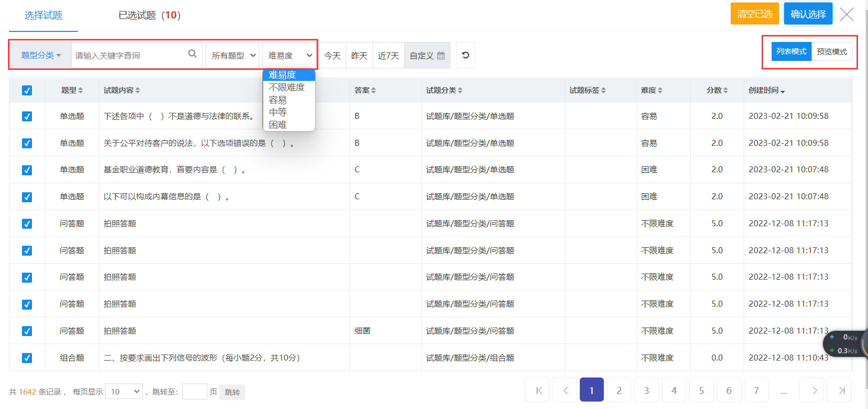Uncheck the 组合题 row checkbox
Image resolution: width=868 pixels, height=409 pixels.
tap(27, 358)
